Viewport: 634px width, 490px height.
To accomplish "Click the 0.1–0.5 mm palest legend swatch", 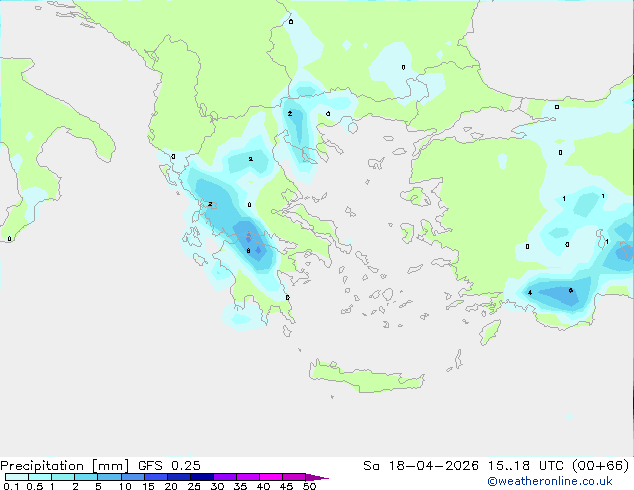I will pos(17,477).
